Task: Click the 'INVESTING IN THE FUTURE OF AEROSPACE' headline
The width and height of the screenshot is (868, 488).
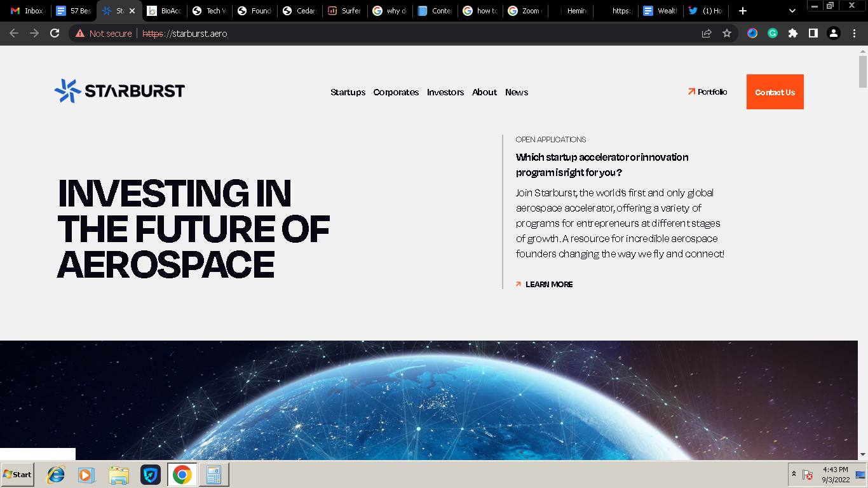Action: (x=194, y=229)
